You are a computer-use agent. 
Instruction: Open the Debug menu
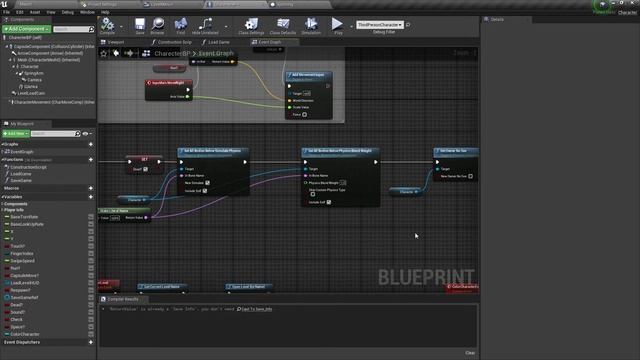(68, 12)
